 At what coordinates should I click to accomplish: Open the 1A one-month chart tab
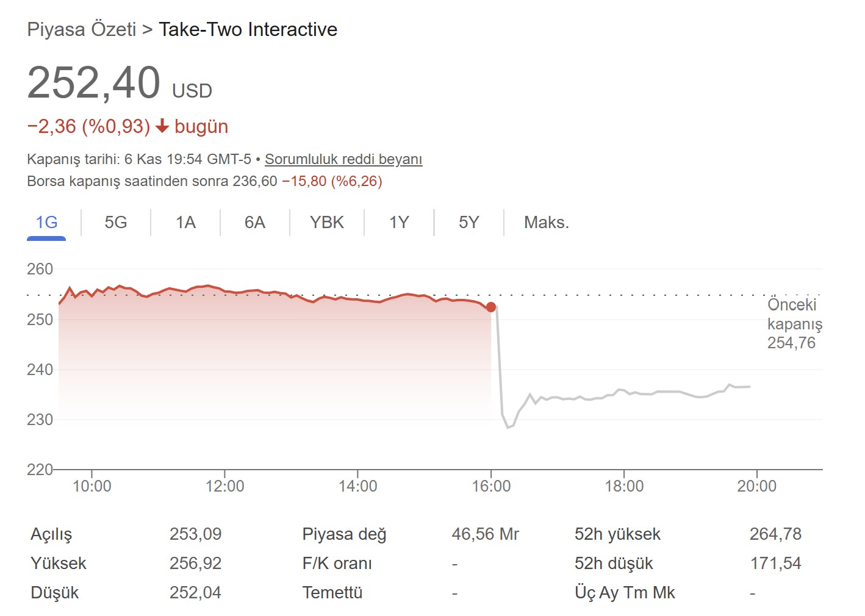pyautogui.click(x=185, y=223)
